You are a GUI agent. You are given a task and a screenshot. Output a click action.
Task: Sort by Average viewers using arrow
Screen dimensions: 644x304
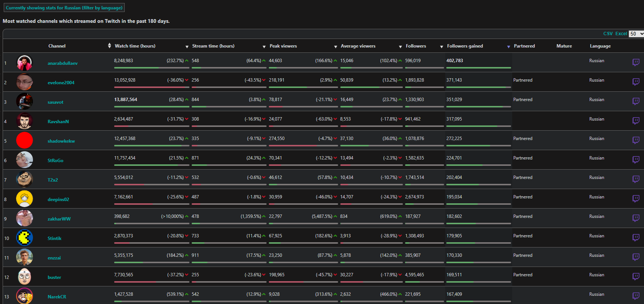[400, 46]
